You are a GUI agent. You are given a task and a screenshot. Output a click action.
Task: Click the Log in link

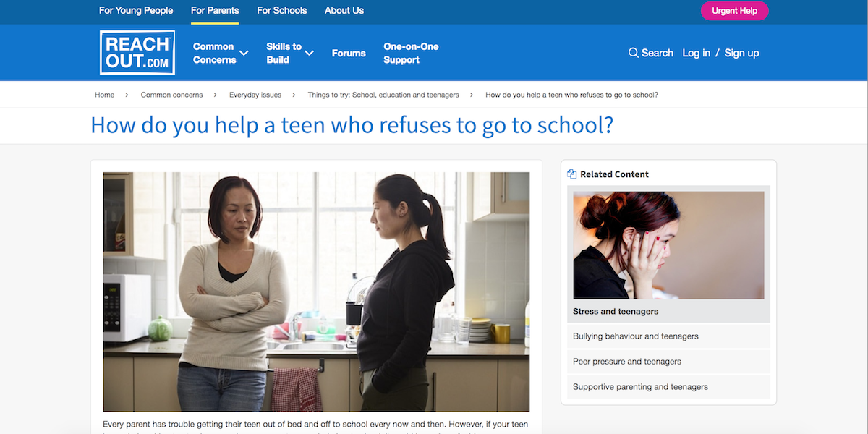696,53
